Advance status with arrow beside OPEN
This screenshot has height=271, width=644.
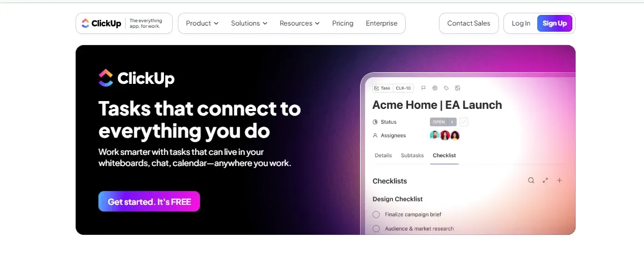coord(452,122)
